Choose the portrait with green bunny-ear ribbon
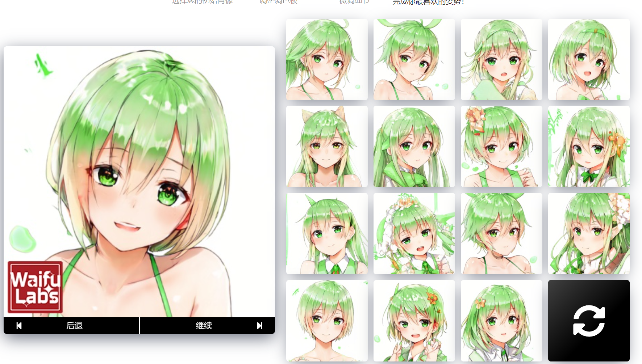Viewport: 642px width, 364px height. tap(414, 59)
